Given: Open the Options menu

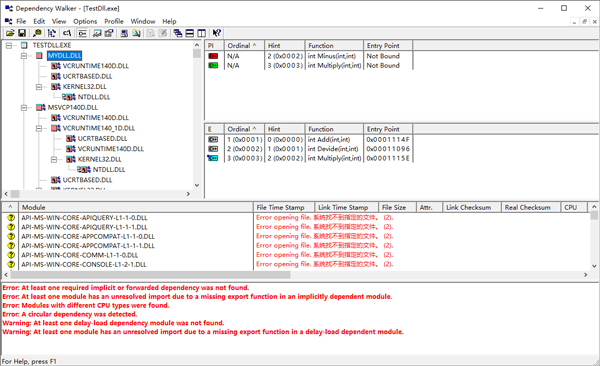Looking at the screenshot, I should click(x=85, y=21).
